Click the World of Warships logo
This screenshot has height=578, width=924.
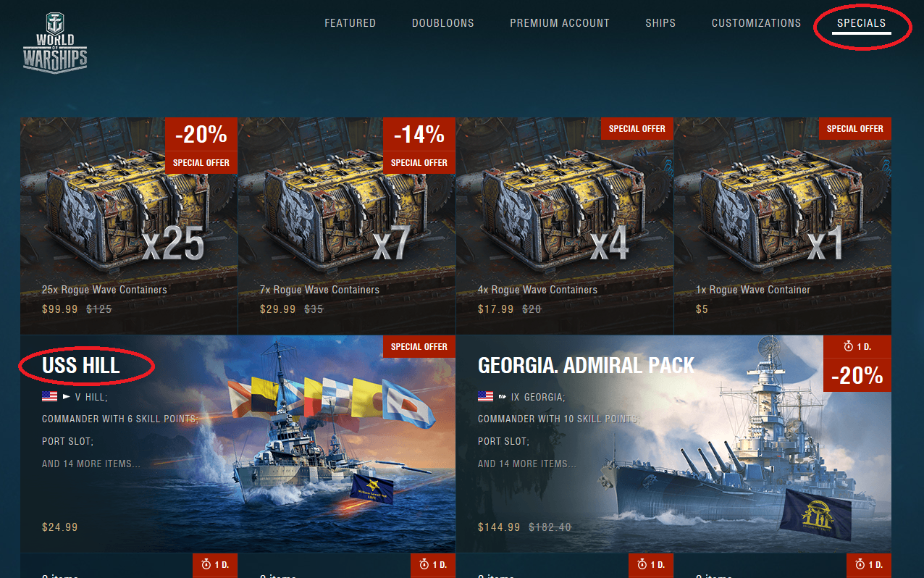55,43
